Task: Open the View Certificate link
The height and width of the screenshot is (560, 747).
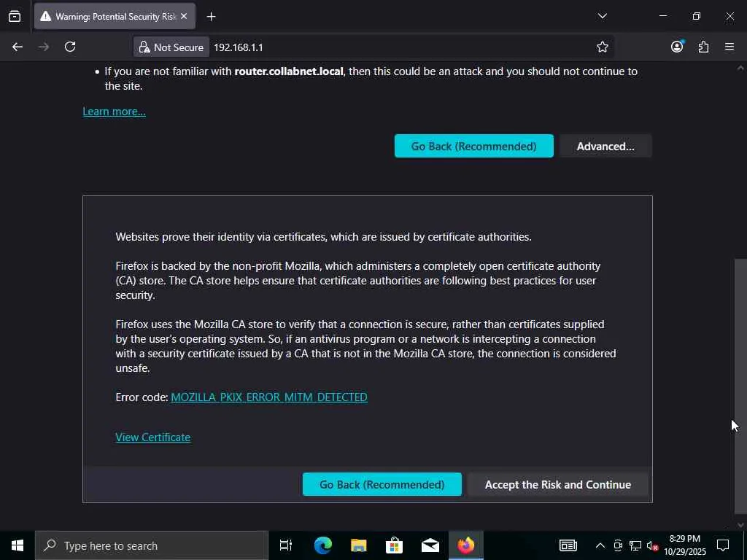Action: (x=153, y=437)
